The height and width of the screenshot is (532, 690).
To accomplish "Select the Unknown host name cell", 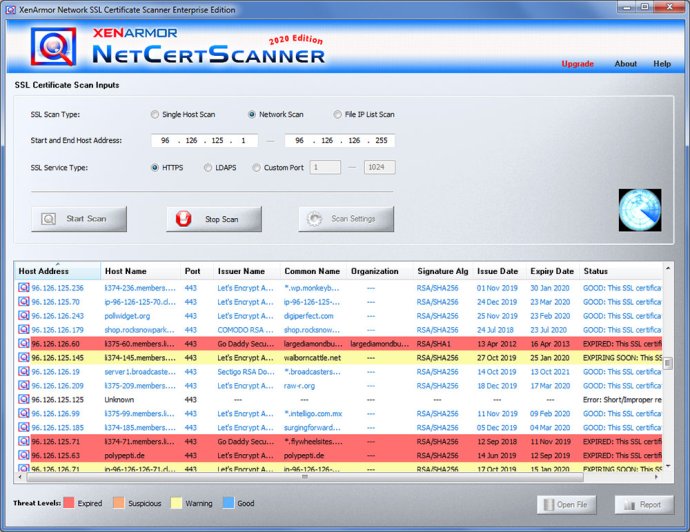I will [x=119, y=400].
